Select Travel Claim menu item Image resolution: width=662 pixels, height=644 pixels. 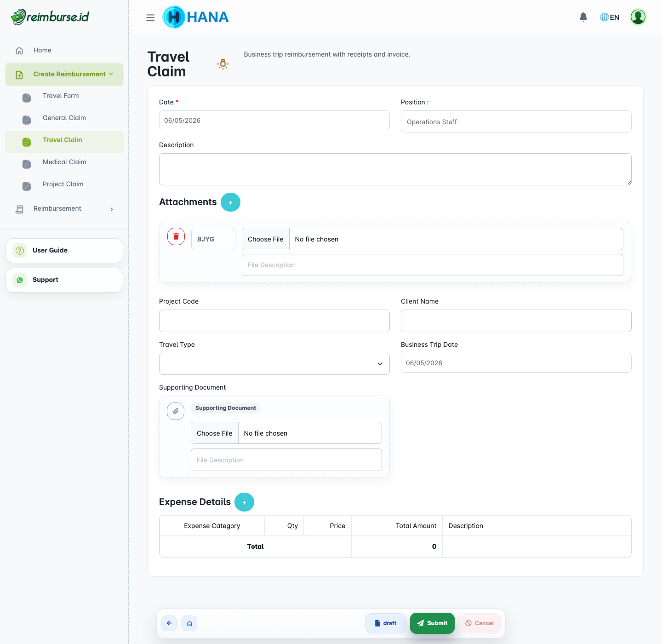64,141
